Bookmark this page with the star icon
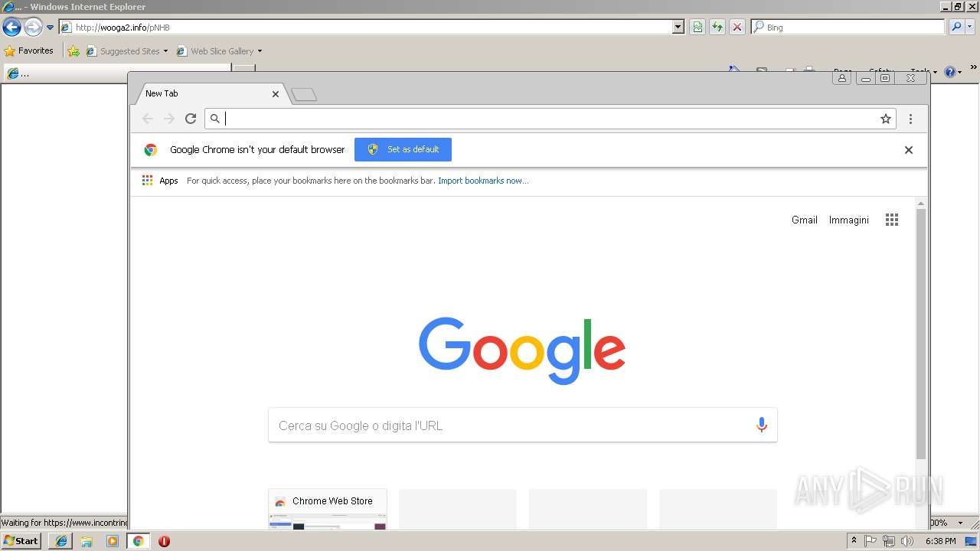Image resolution: width=980 pixels, height=551 pixels. tap(886, 119)
